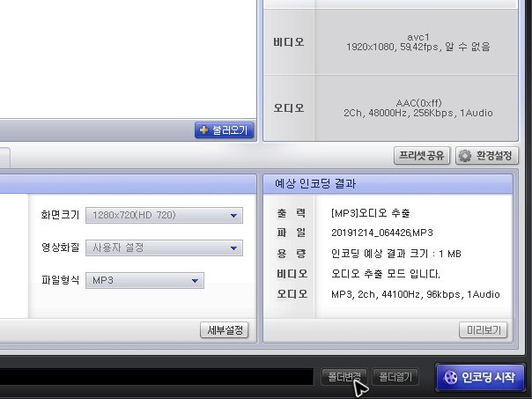Image resolution: width=532 pixels, height=399 pixels.
Task: Click the 화면크기 label
Action: [60, 215]
